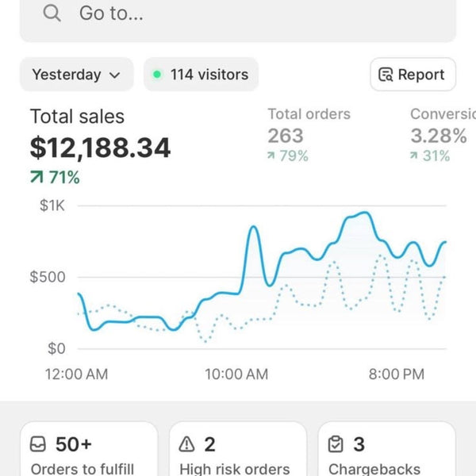
Task: Click the clipboard check Chargebacks icon
Action: tap(336, 444)
